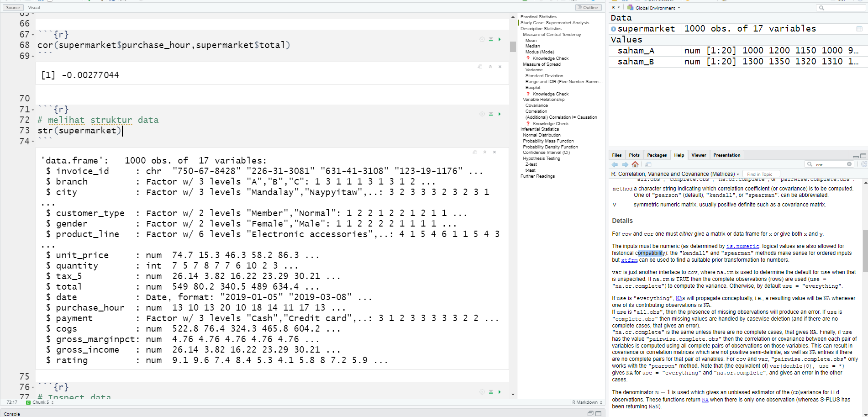Image resolution: width=868 pixels, height=417 pixels.
Task: Switch editor to Visual mode
Action: 33,7
